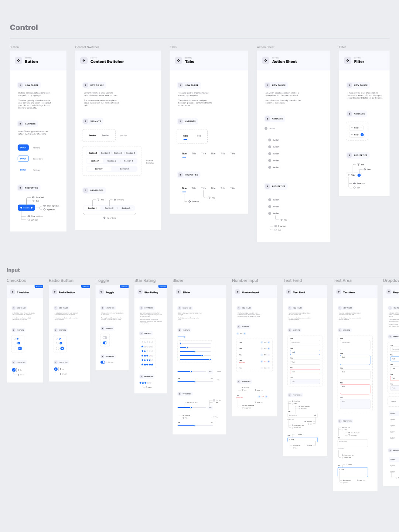The width and height of the screenshot is (399, 532).
Task: Click the icon next to Content Switcher heading
Action: pos(84,61)
